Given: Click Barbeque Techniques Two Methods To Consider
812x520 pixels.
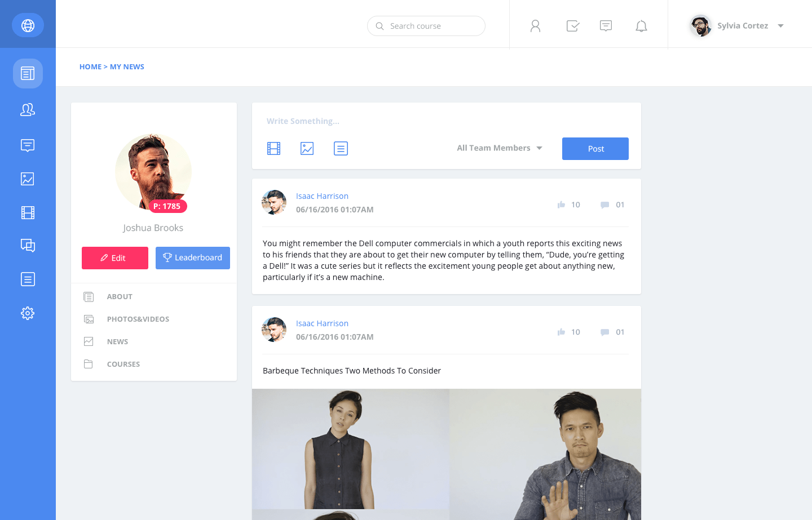Looking at the screenshot, I should click(352, 371).
